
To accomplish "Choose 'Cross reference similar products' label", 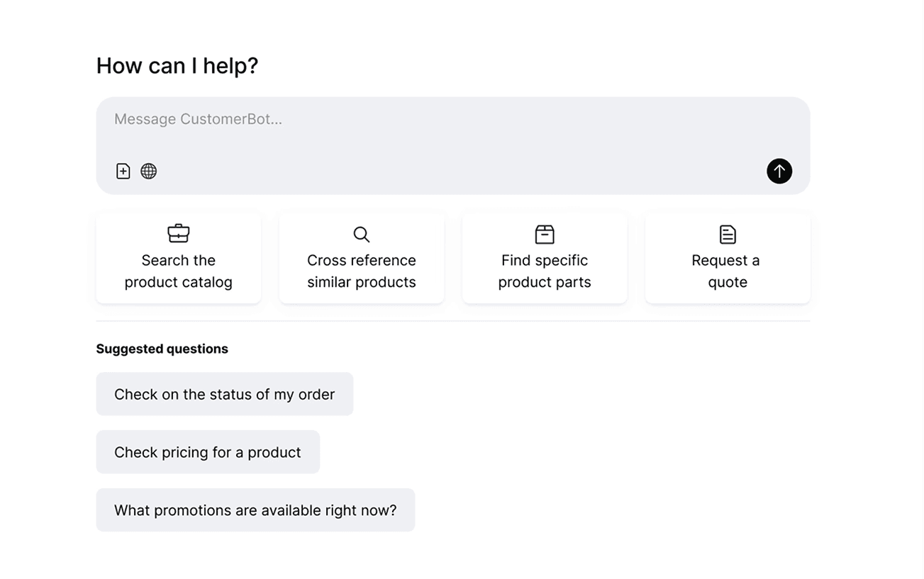I will click(362, 271).
